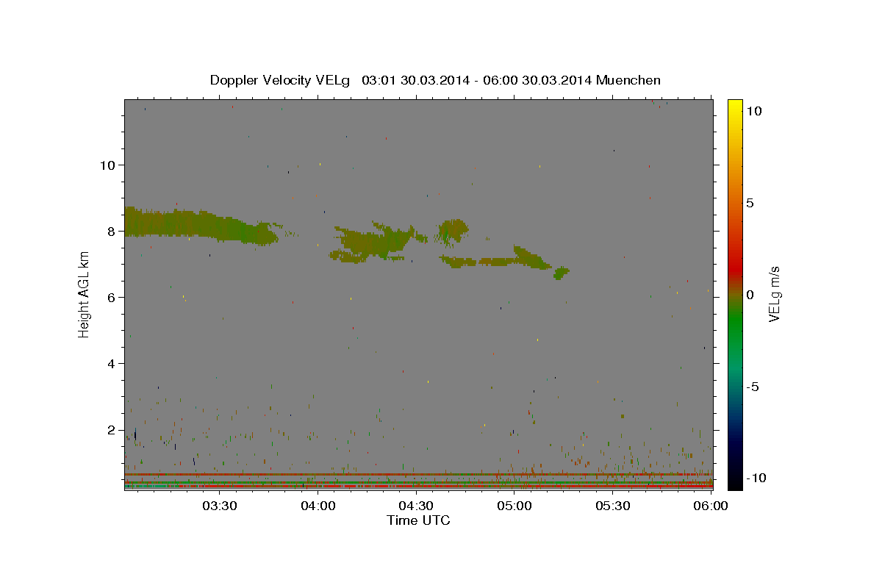Click the 06:00 time tick label
Viewport: 882px width, 588px height.
coord(710,506)
